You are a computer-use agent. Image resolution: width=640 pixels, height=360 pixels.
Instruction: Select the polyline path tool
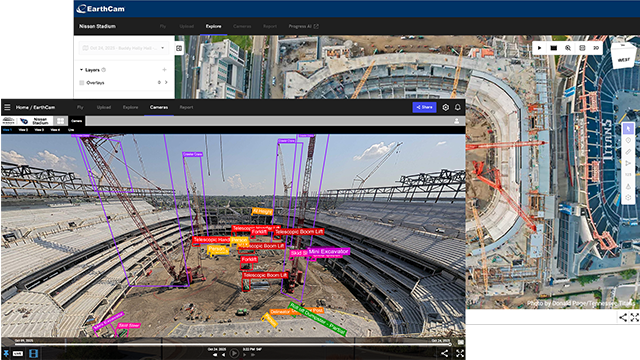point(628,163)
